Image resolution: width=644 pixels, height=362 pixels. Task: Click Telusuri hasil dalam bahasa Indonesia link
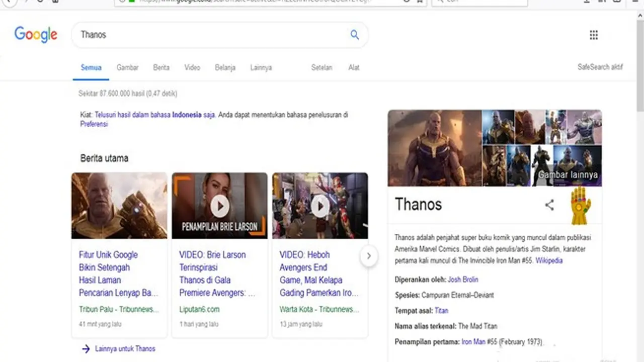pos(155,115)
